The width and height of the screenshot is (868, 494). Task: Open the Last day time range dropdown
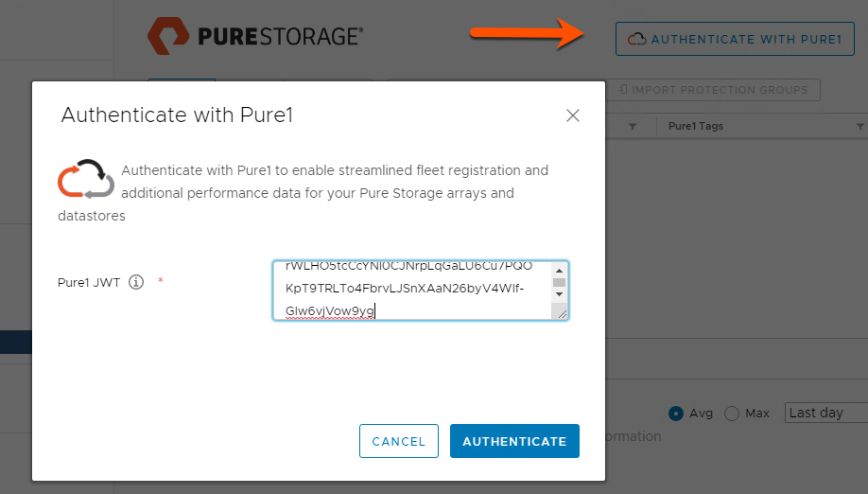point(826,413)
